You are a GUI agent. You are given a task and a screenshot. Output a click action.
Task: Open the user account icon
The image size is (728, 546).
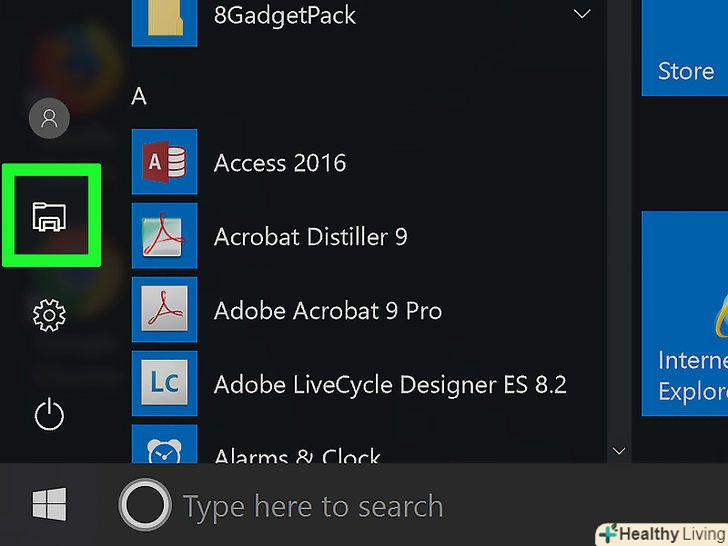point(49,120)
